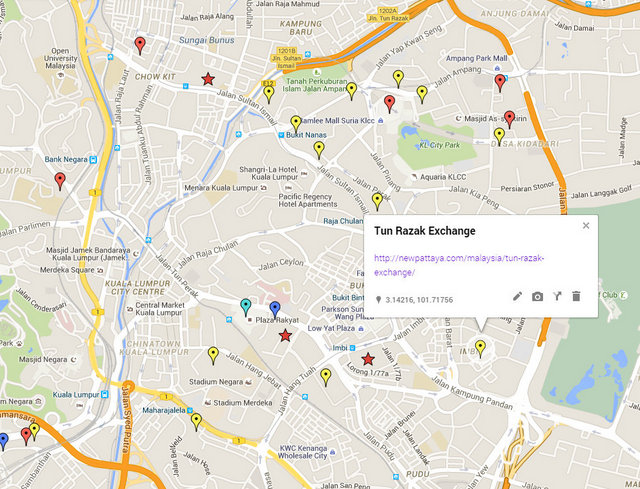640x489 pixels.
Task: Click the Stadium Negara place icon
Action: pyautogui.click(x=248, y=382)
